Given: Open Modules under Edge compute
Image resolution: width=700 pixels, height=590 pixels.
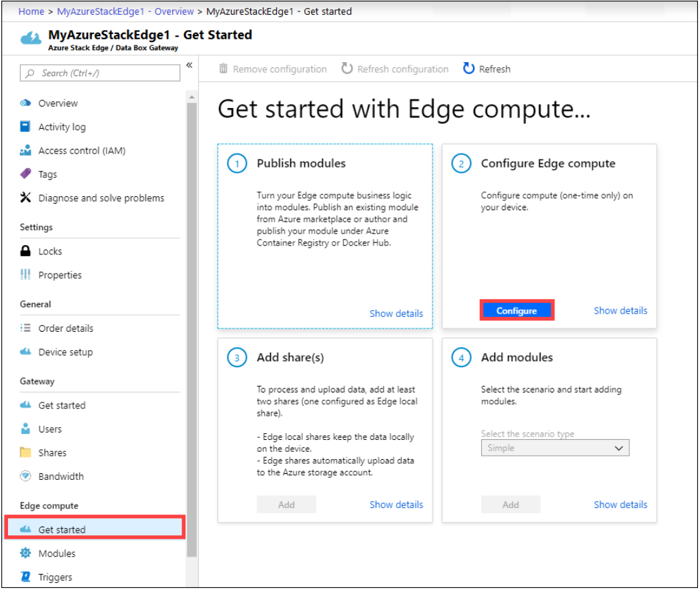Looking at the screenshot, I should tap(57, 553).
